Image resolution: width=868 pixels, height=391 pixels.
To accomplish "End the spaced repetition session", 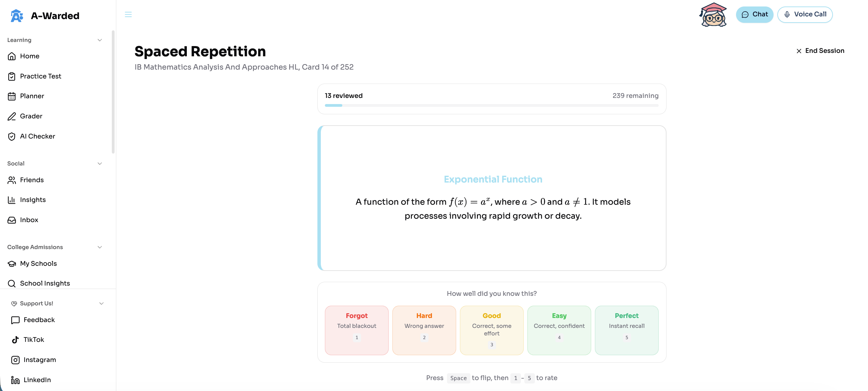I will [820, 50].
